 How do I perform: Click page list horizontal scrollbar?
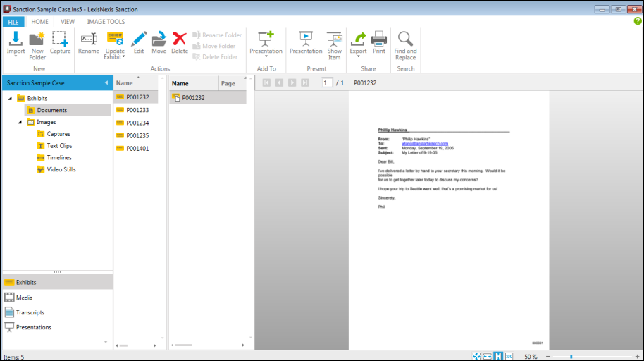click(x=183, y=345)
